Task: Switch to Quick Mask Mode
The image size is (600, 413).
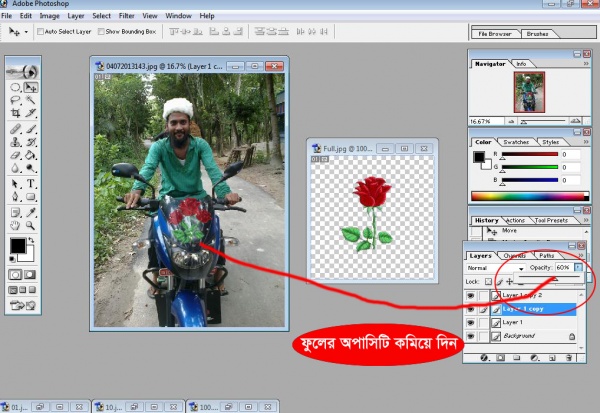Action: [x=30, y=274]
